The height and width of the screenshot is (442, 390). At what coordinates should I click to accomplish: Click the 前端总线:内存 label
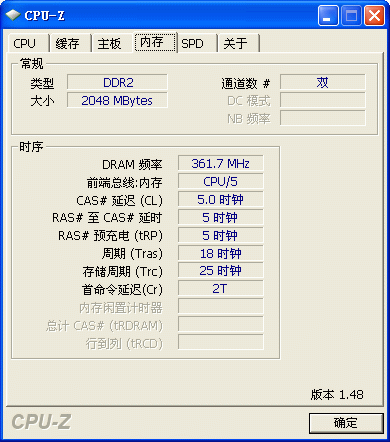tap(125, 183)
